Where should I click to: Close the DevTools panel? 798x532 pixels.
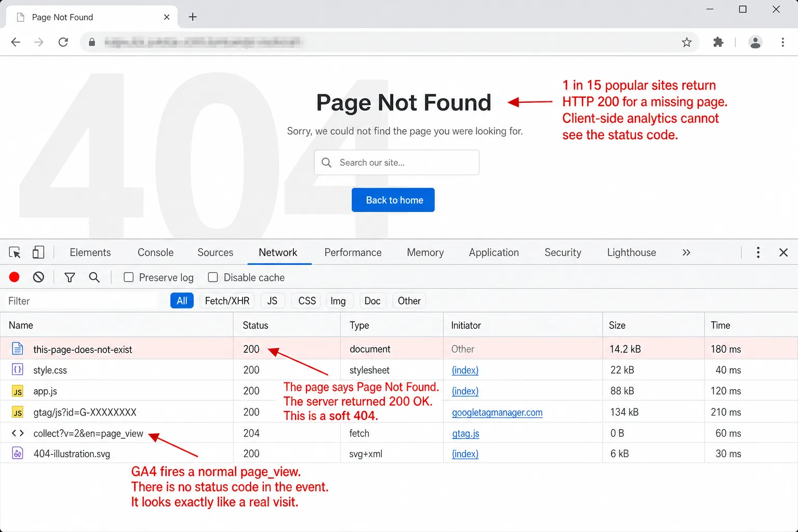coord(783,252)
